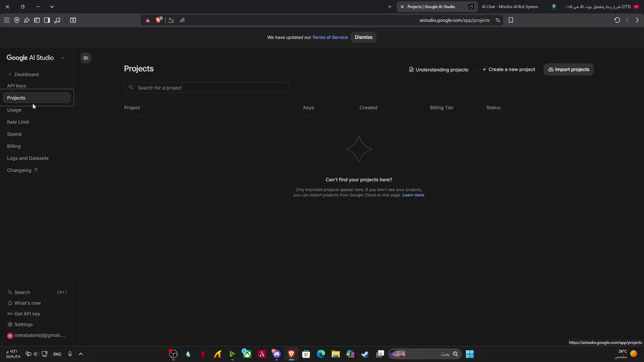Open the Terms of Service link
Image resolution: width=644 pixels, height=362 pixels.
330,37
